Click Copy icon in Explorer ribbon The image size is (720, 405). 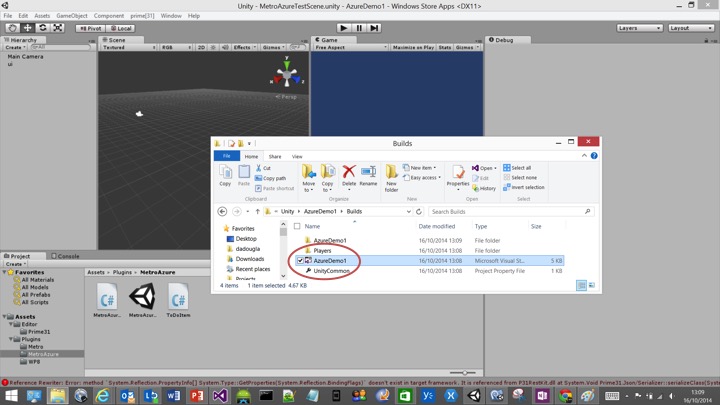225,175
